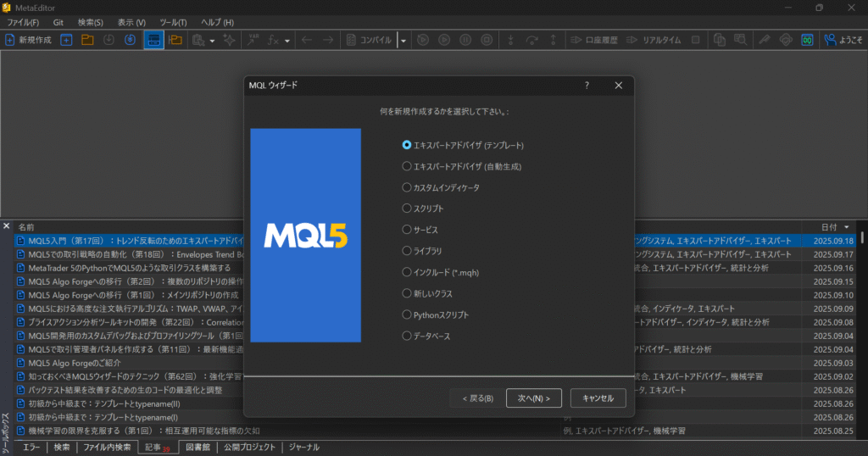Viewport: 868px width, 456px height.
Task: Switch to the 公開プロジェクト tab
Action: [x=249, y=448]
